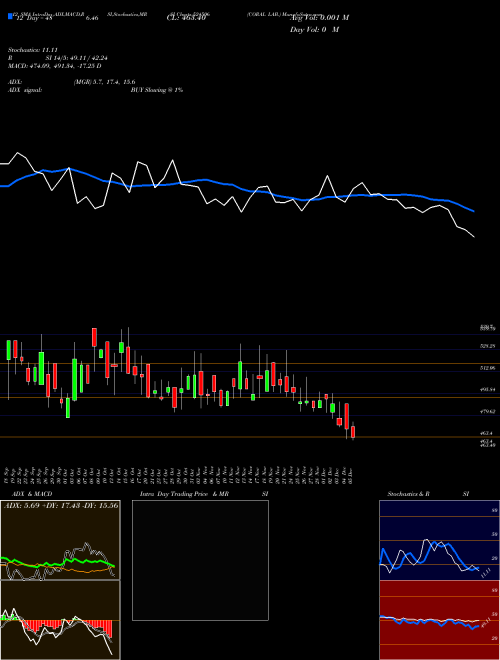The image size is (500, 660).
Task: Click the 'SI 14/3: 49.11 / 42.24' value
Action: click(x=77, y=58)
